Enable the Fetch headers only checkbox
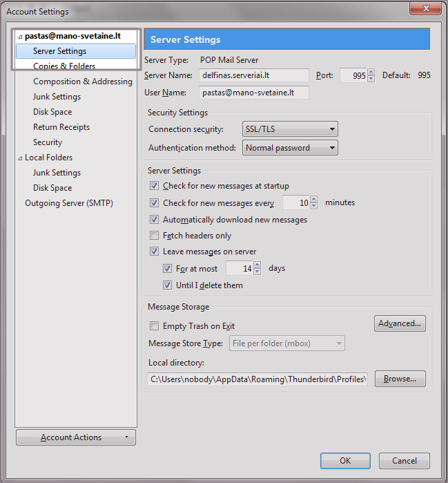The width and height of the screenshot is (448, 483). pyautogui.click(x=155, y=236)
